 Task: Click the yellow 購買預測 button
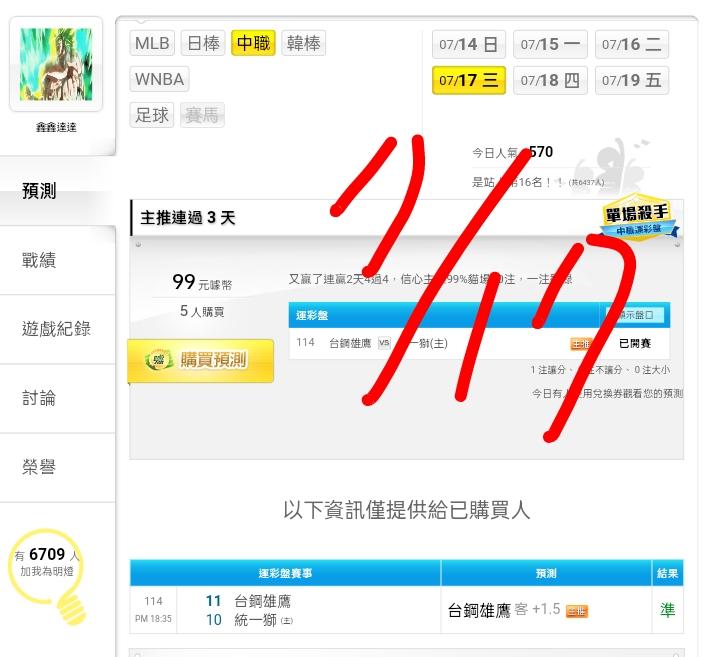pos(201,360)
